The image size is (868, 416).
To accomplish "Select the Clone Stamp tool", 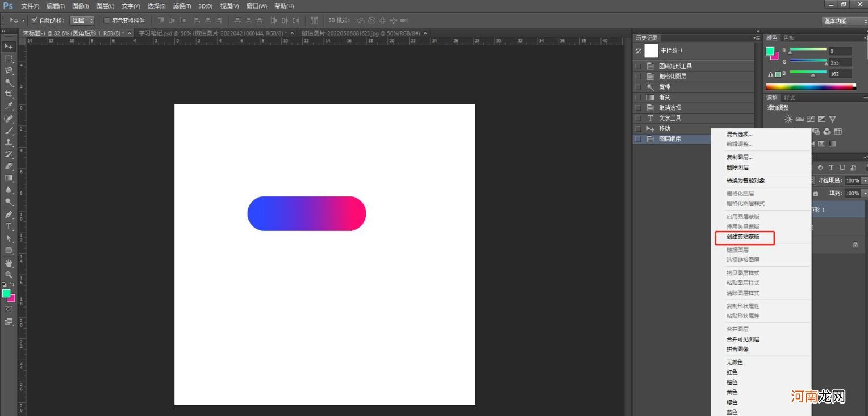I will [x=9, y=142].
